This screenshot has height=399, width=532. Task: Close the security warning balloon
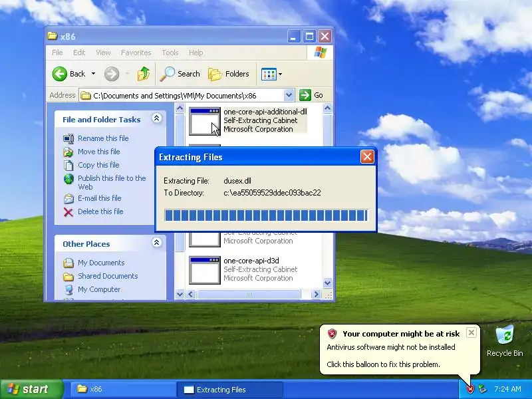coord(471,333)
